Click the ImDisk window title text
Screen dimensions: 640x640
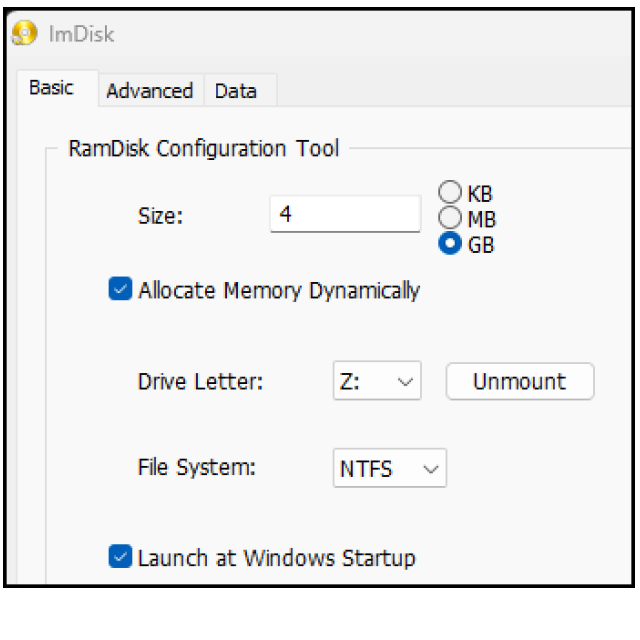tap(81, 33)
